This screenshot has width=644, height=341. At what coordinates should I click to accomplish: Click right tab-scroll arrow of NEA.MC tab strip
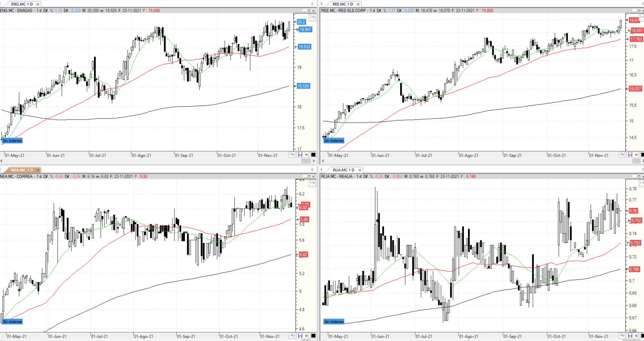(312, 170)
